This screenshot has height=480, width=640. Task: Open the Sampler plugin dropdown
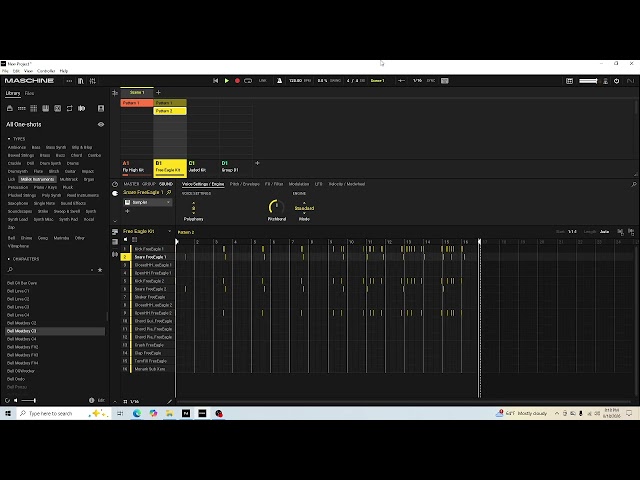(147, 202)
